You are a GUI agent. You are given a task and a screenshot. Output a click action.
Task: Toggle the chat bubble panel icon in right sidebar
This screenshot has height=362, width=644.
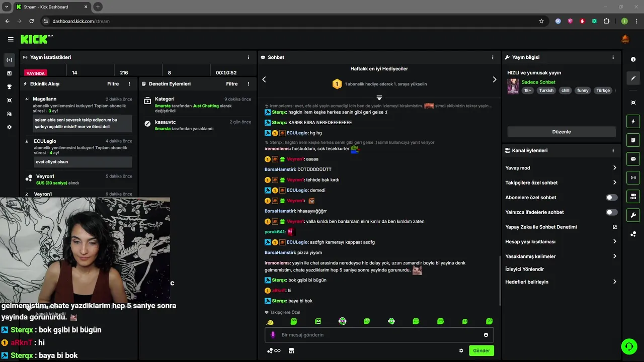click(633, 159)
